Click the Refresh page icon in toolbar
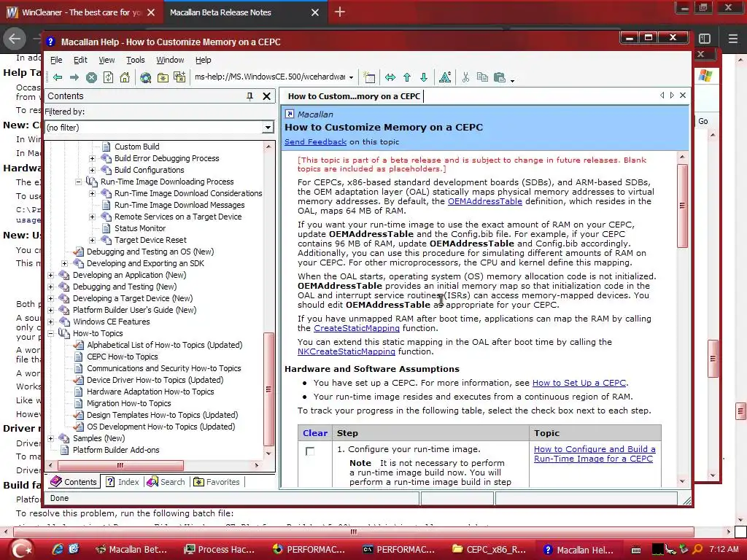 [x=108, y=77]
